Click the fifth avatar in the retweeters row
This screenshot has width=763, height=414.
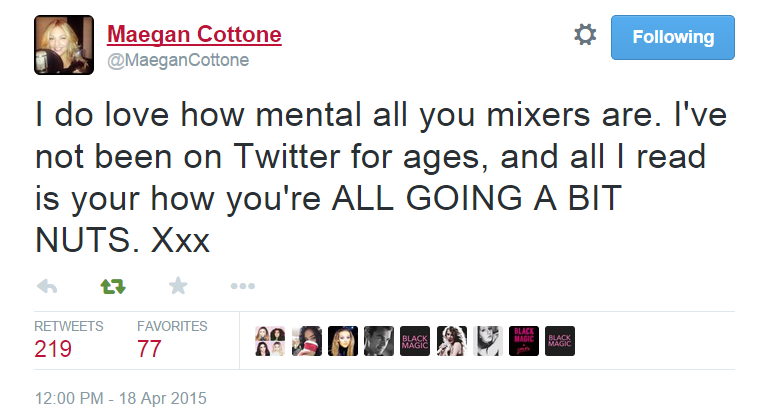coord(415,341)
